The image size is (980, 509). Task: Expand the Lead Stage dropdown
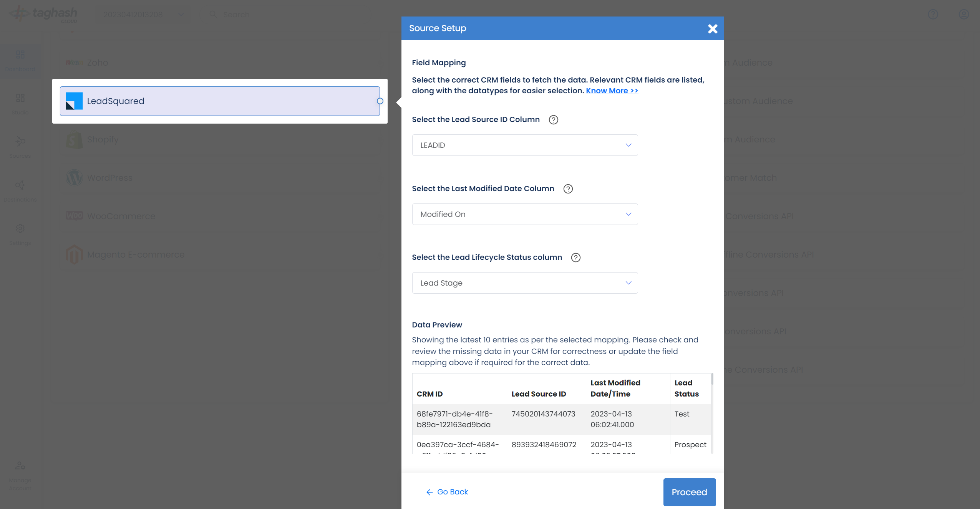525,283
